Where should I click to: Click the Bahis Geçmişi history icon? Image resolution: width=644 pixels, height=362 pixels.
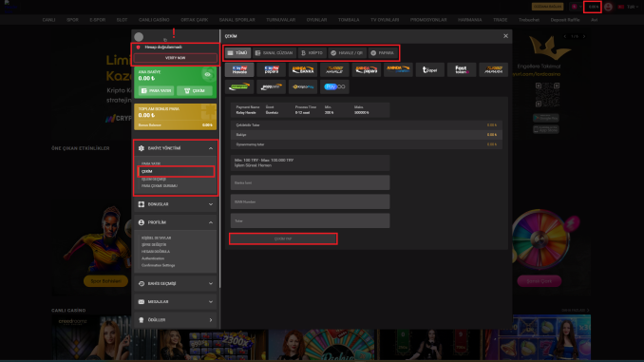point(142,283)
